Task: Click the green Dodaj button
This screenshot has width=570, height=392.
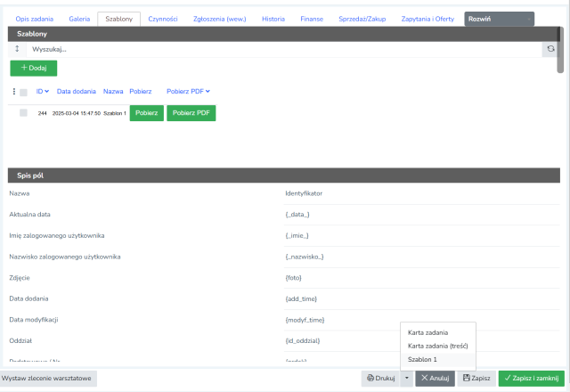Action: tap(34, 68)
